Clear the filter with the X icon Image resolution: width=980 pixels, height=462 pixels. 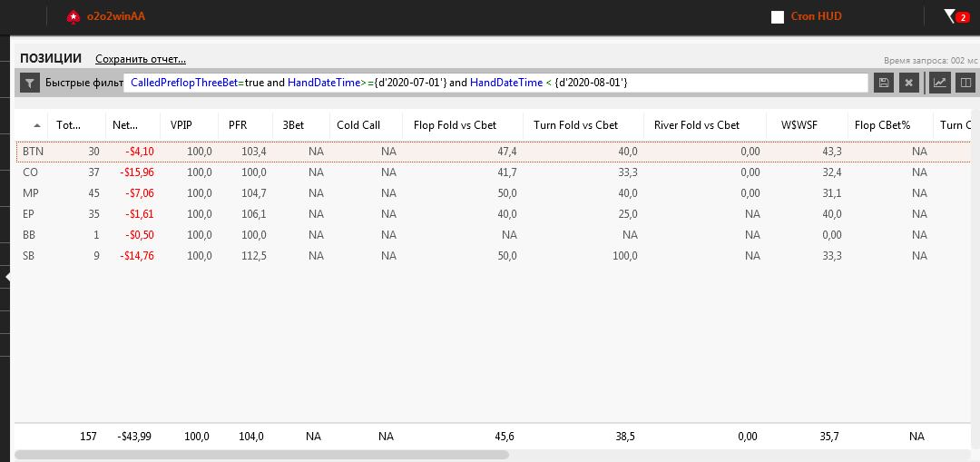[909, 83]
